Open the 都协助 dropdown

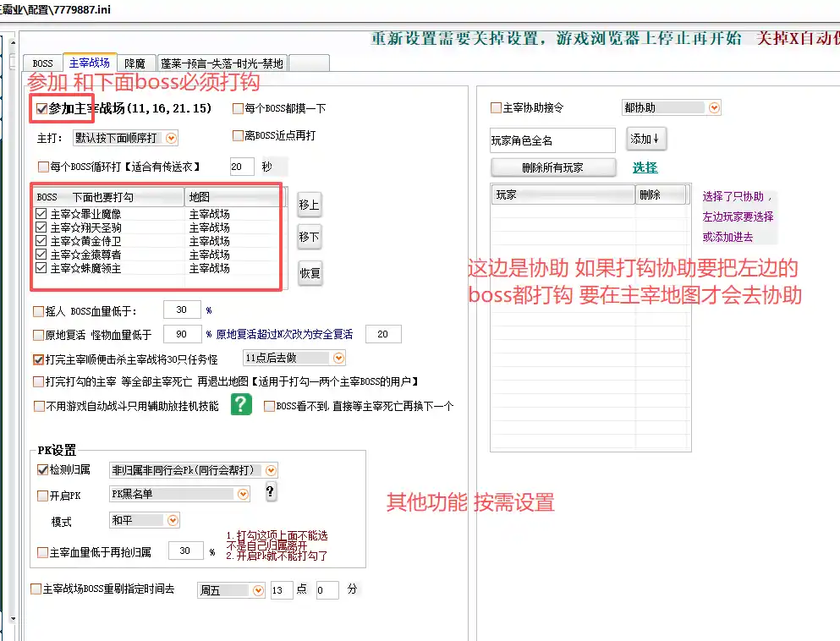[x=714, y=107]
